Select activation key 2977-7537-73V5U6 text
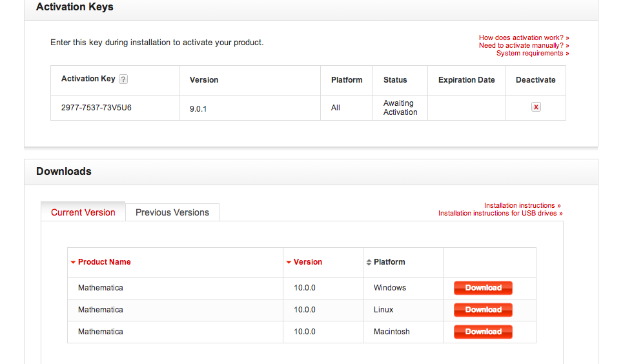Image resolution: width=623 pixels, height=364 pixels. coord(96,108)
